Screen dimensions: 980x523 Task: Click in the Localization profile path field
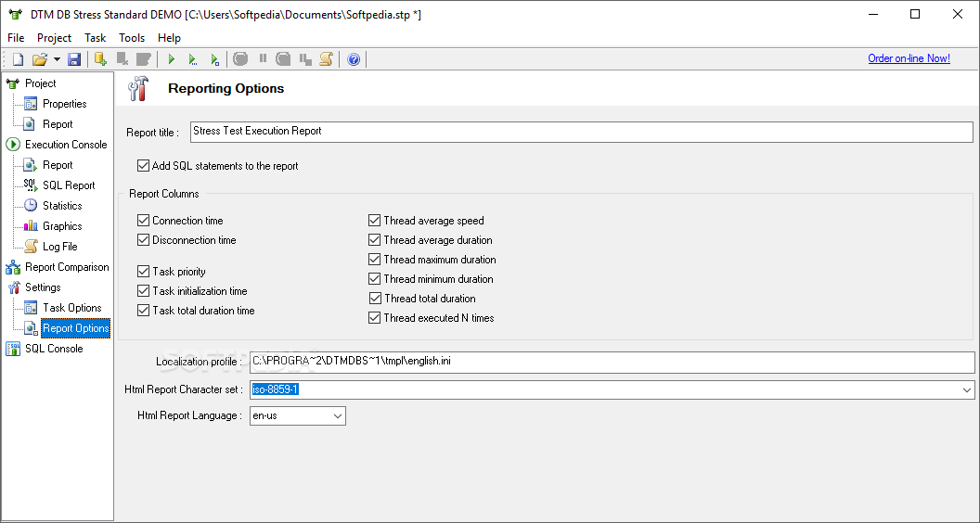tap(612, 362)
